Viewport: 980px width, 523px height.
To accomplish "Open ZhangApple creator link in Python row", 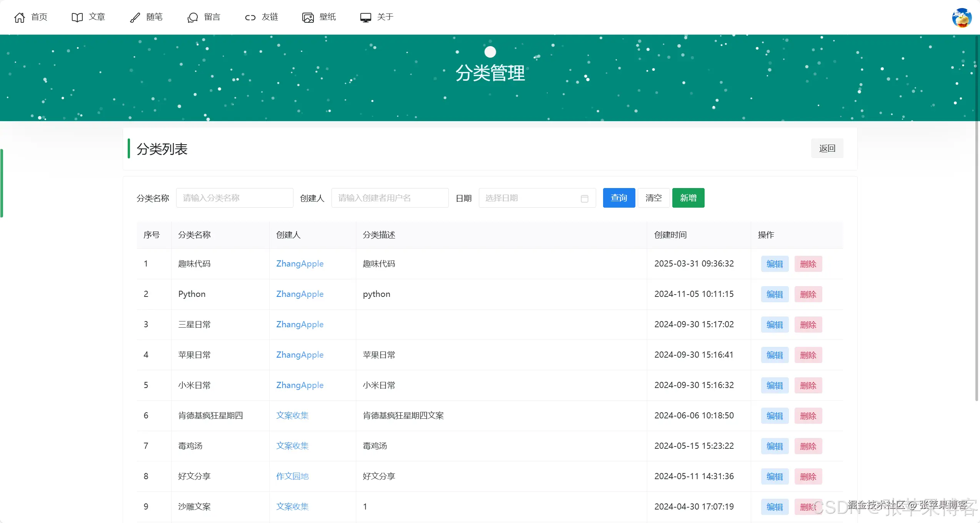I will point(300,294).
